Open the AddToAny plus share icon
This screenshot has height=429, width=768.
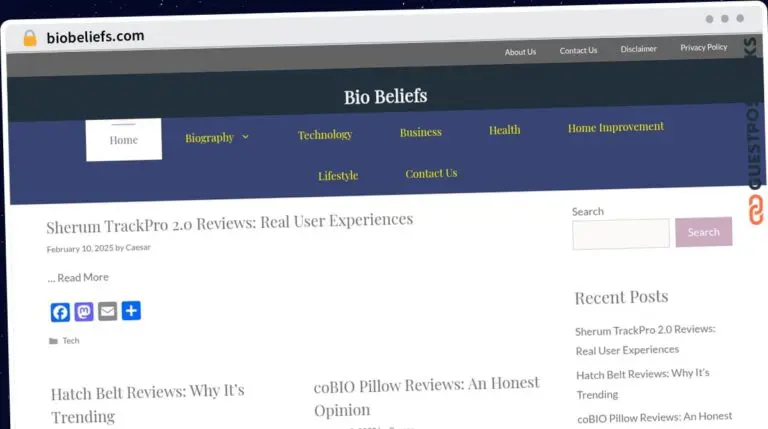coord(131,310)
